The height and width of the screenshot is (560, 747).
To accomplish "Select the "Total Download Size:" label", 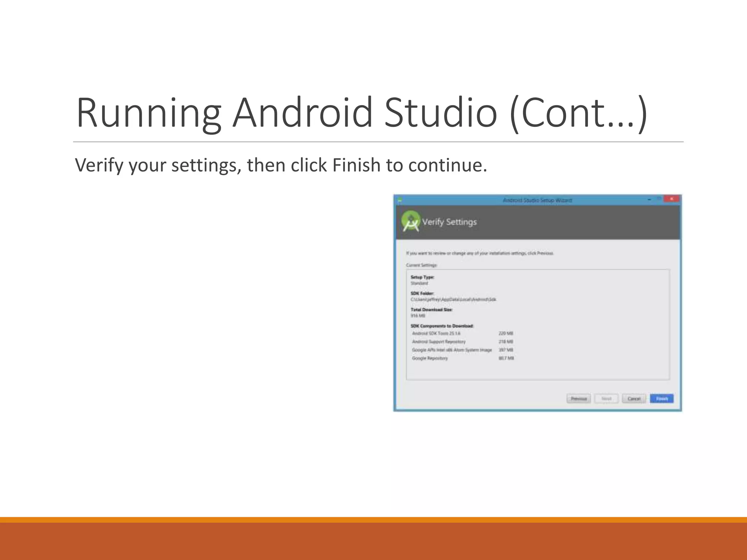I will [x=431, y=310].
